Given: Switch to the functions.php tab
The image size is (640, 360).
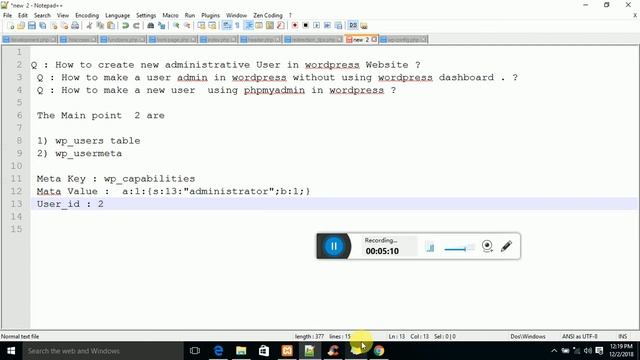Looking at the screenshot, I should 122,40.
